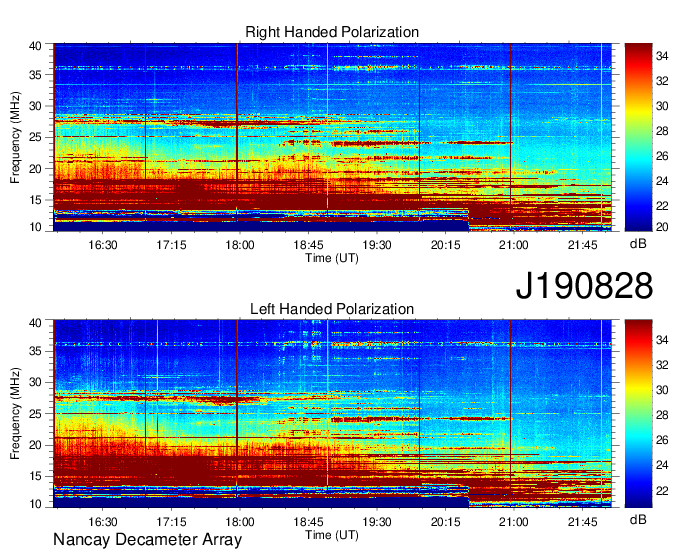Click the Right Handed plot color scale bar
The width and height of the screenshot is (680, 552).
pyautogui.click(x=638, y=137)
